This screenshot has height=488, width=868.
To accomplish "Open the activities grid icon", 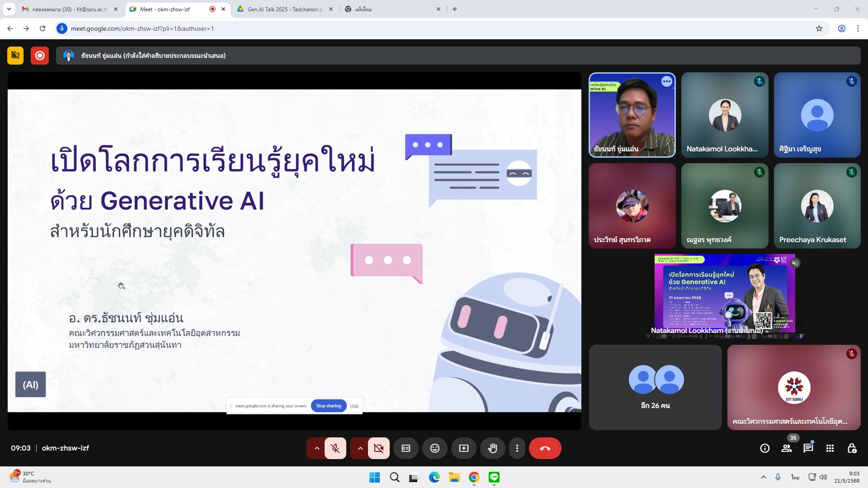I will click(x=830, y=448).
